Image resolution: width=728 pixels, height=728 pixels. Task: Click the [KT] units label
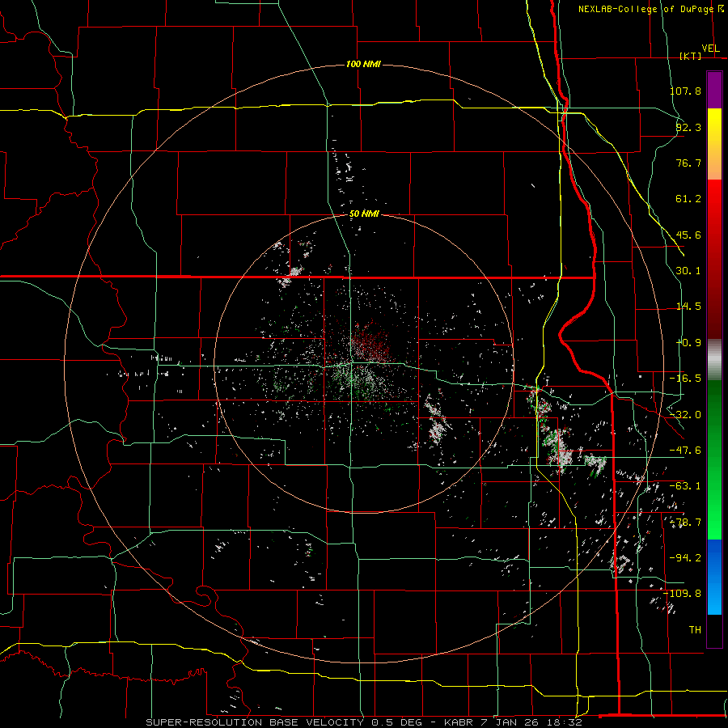(691, 56)
